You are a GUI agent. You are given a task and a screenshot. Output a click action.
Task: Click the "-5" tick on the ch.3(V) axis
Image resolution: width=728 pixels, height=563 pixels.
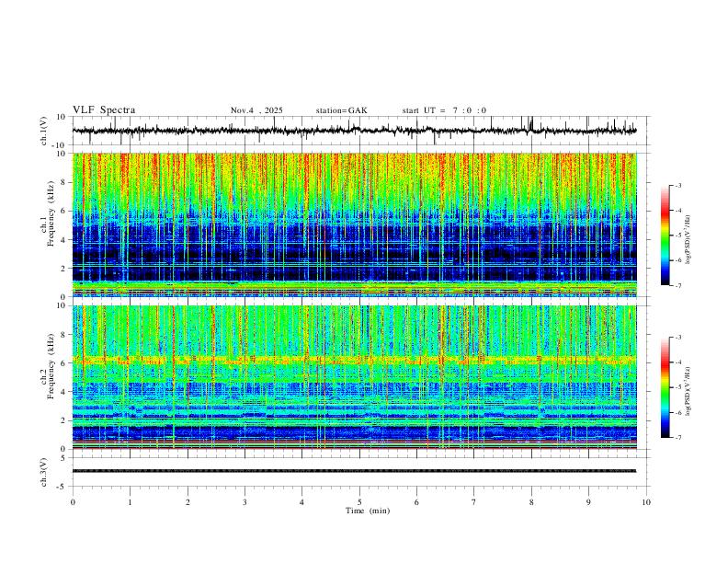pyautogui.click(x=63, y=487)
